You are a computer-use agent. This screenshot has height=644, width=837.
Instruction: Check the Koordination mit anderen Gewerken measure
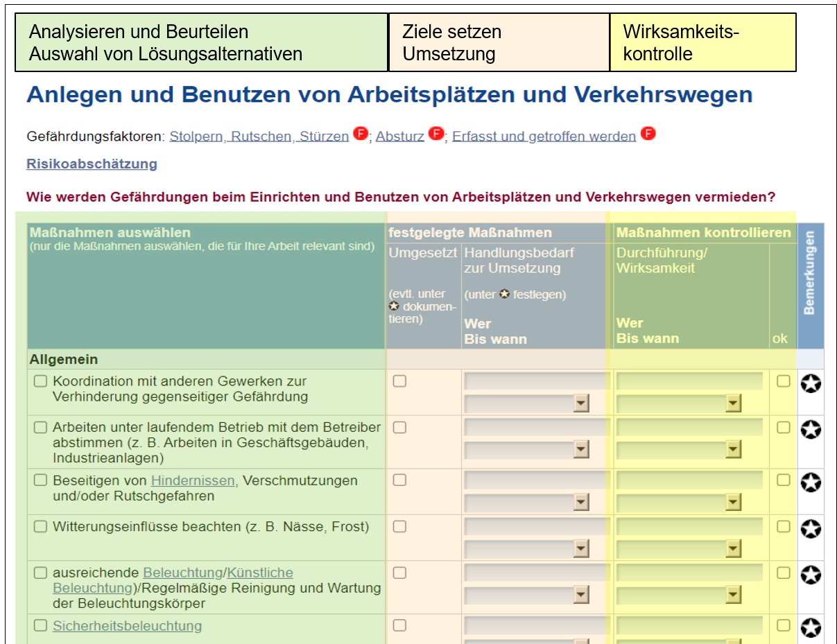tap(41, 381)
